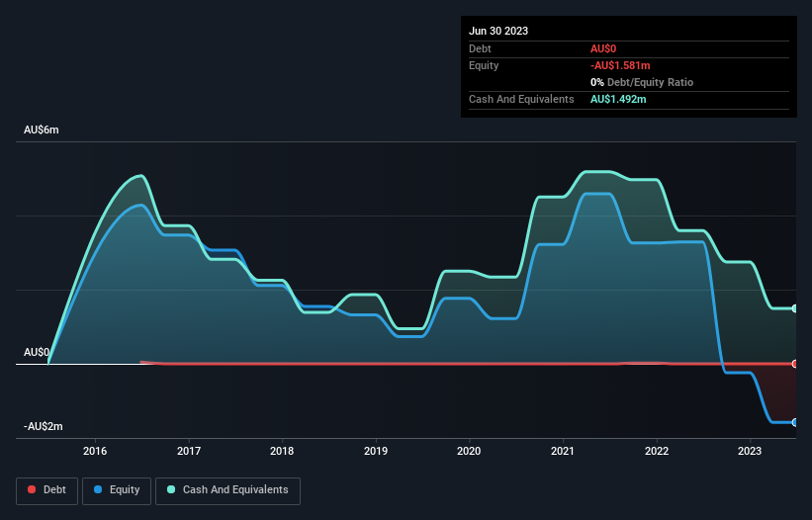Click the teal Cash endpoint marker
This screenshot has width=812, height=520.
click(795, 308)
